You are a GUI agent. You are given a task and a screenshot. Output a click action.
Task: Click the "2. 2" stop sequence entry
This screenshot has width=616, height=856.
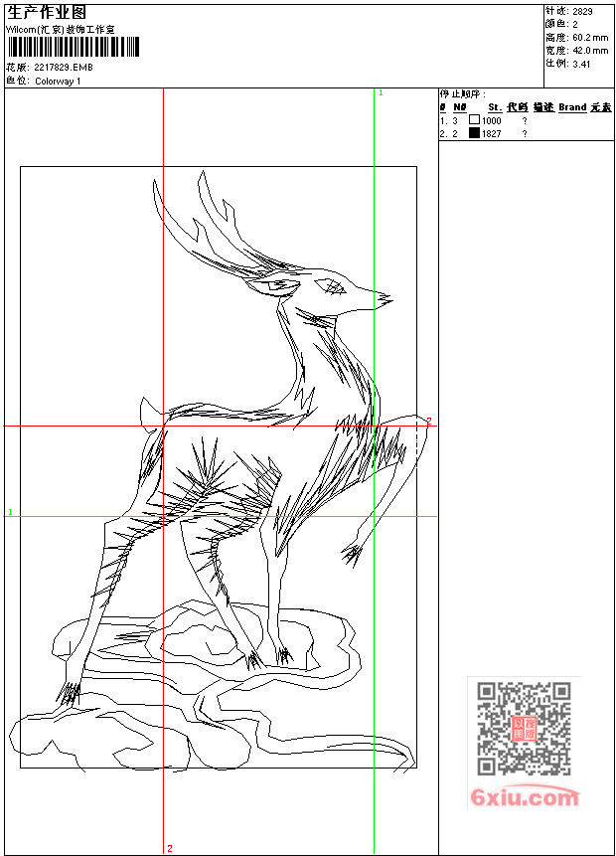[x=449, y=134]
